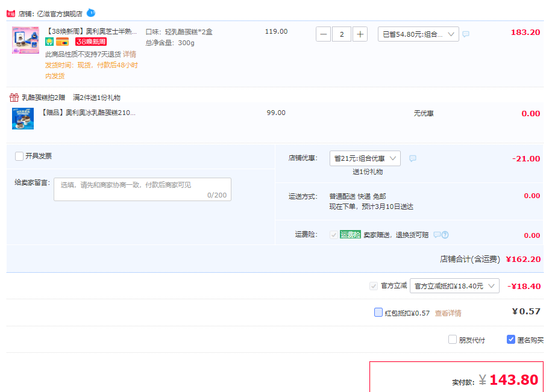The image size is (552, 392).
Task: Tick the 朋友代付 checkbox
Action: click(x=453, y=340)
